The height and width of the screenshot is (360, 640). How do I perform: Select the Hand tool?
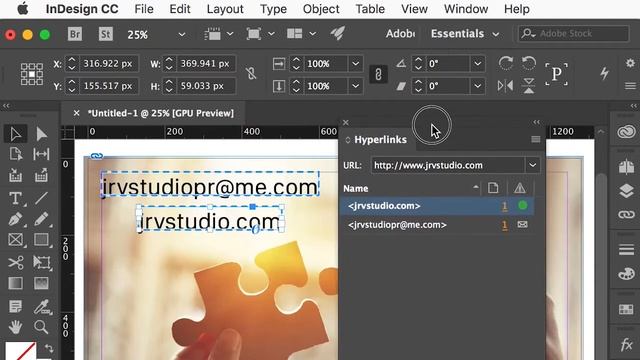coord(16,327)
